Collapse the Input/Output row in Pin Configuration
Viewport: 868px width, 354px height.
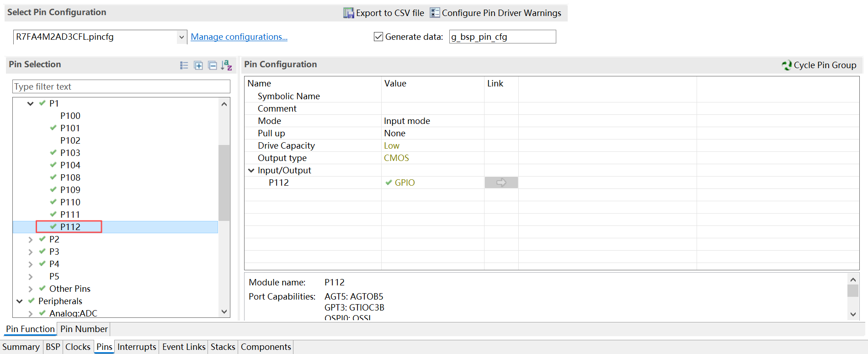(251, 170)
